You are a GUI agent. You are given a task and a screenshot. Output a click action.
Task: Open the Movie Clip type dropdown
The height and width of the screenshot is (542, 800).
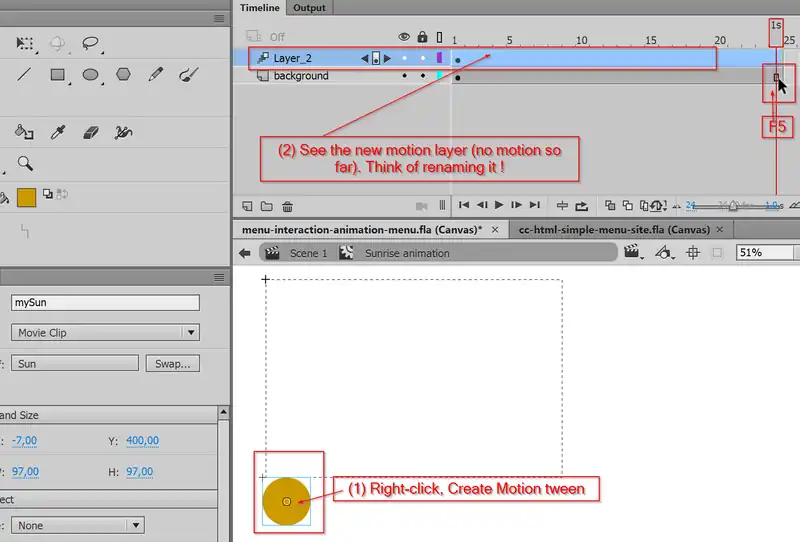pos(105,333)
